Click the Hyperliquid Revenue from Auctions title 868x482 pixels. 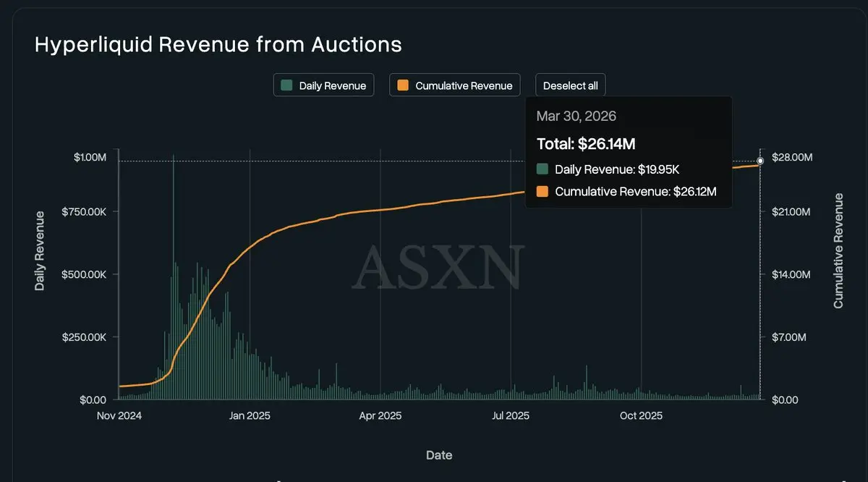click(x=218, y=44)
